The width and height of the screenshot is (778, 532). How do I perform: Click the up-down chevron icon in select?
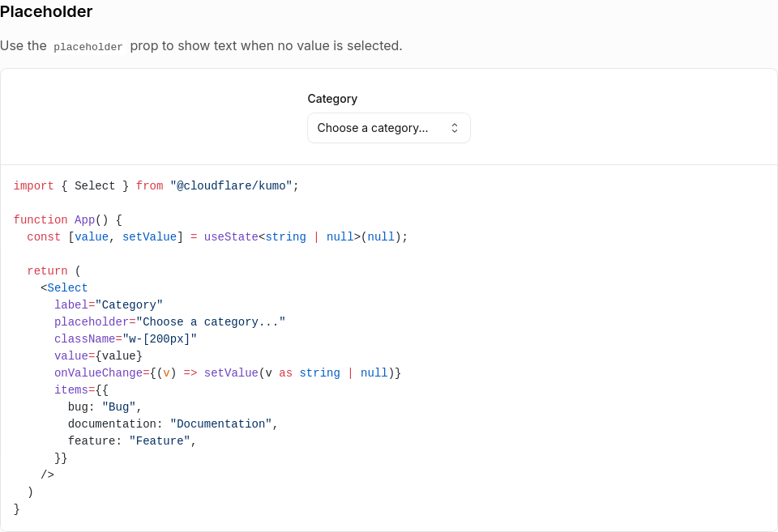454,128
